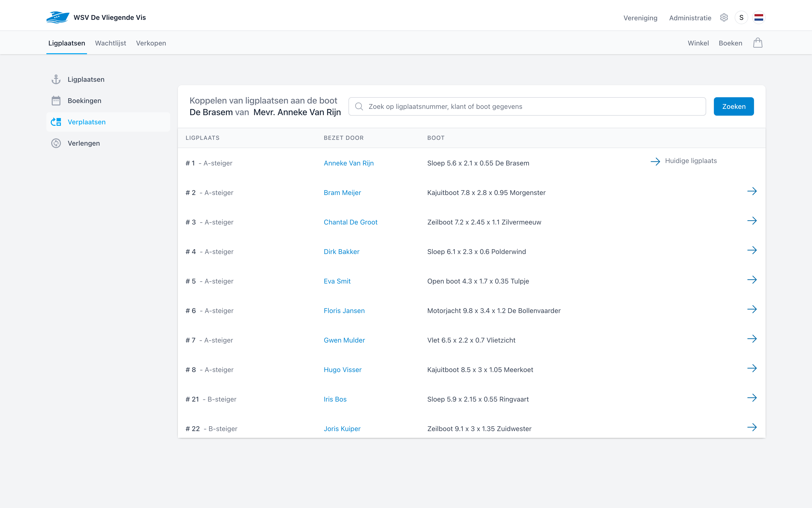
Task: Open the user avatar S menu
Action: click(x=741, y=17)
